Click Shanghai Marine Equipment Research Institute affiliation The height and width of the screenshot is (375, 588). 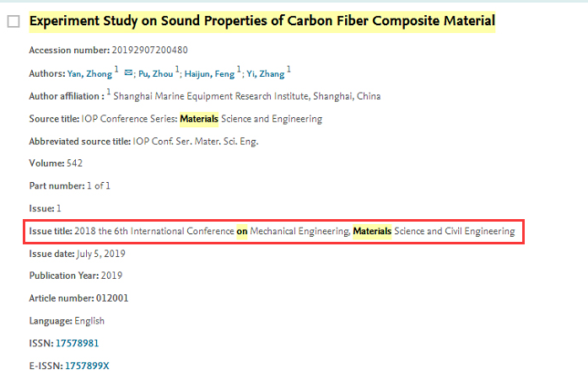(246, 96)
